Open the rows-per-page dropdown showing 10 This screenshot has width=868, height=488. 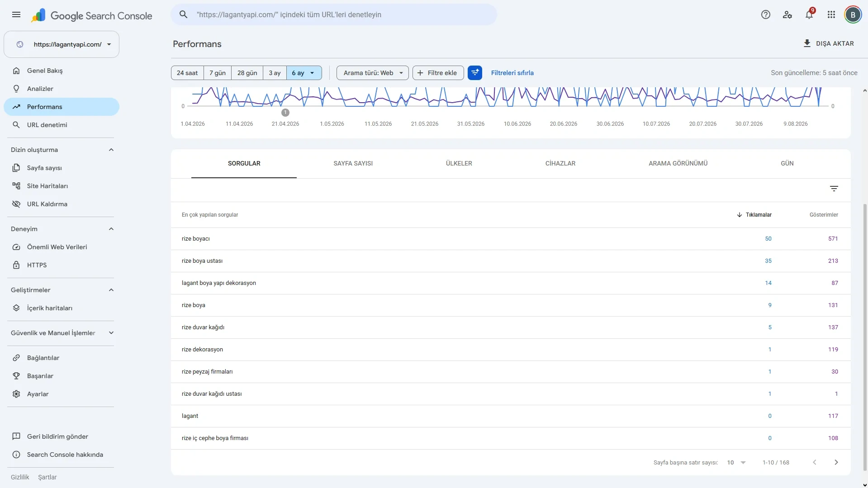point(736,462)
